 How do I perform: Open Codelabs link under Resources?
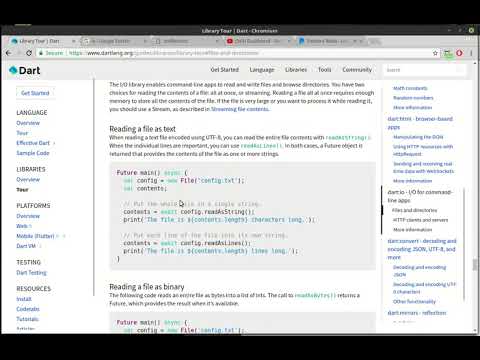(28, 309)
